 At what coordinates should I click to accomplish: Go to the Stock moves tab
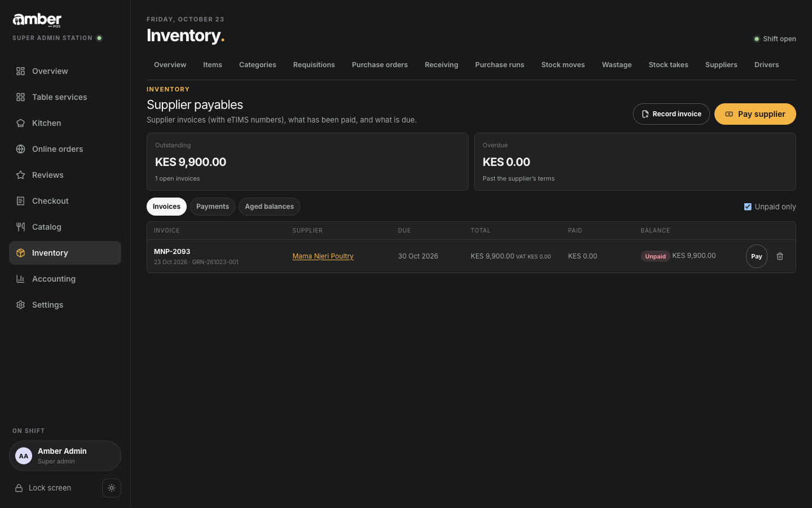click(563, 65)
